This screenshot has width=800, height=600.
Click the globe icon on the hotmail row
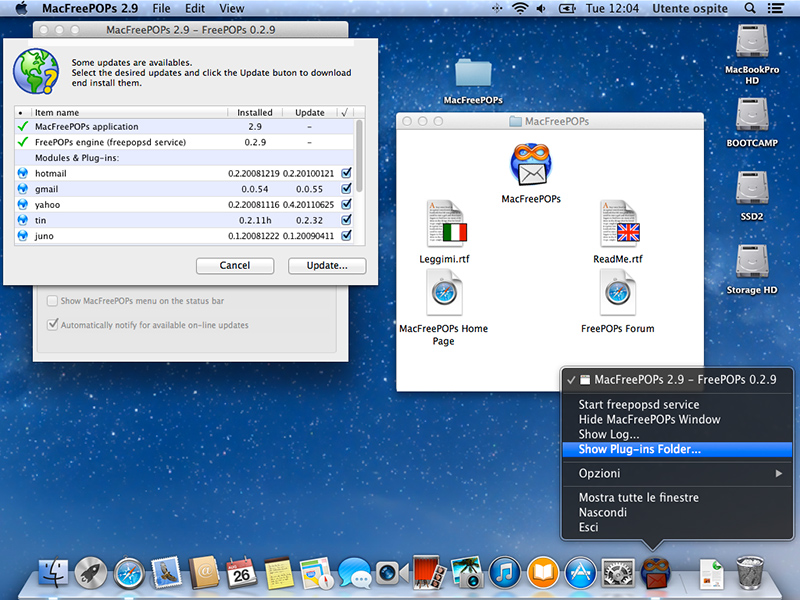[x=22, y=173]
